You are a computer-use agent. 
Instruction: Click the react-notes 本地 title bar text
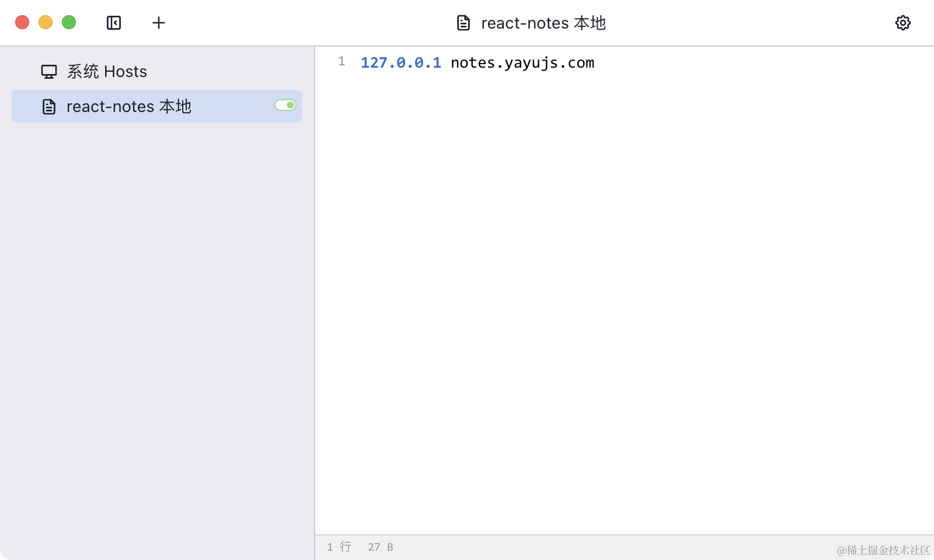click(543, 23)
